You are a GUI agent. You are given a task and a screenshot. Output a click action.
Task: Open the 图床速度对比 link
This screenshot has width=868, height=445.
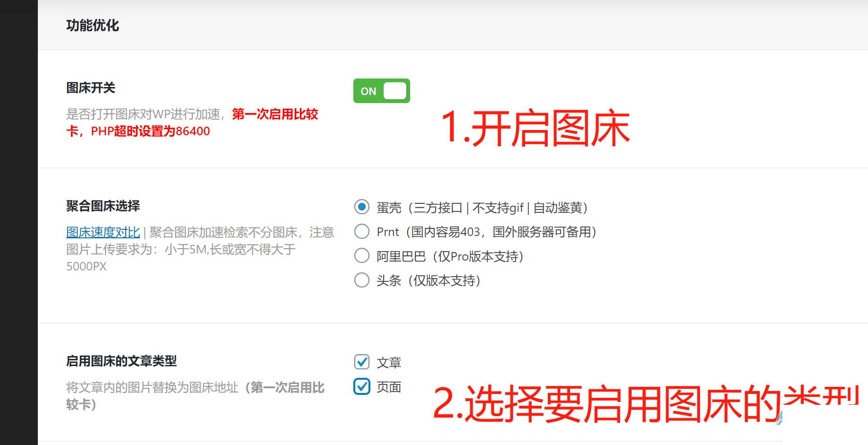[x=103, y=232]
